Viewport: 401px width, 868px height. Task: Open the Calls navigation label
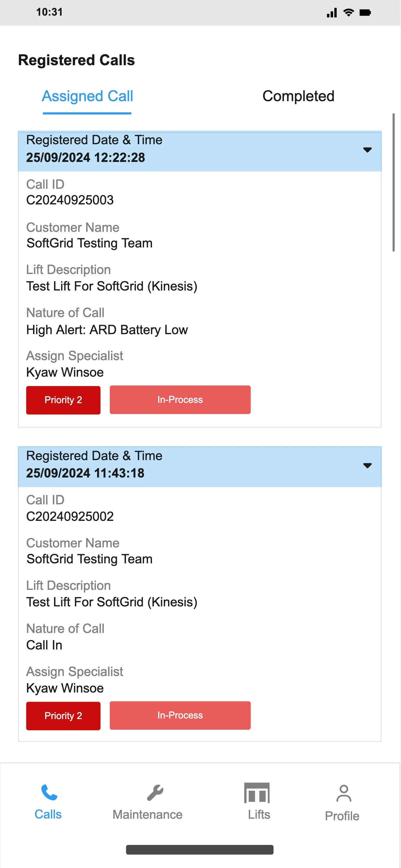pos(48,814)
